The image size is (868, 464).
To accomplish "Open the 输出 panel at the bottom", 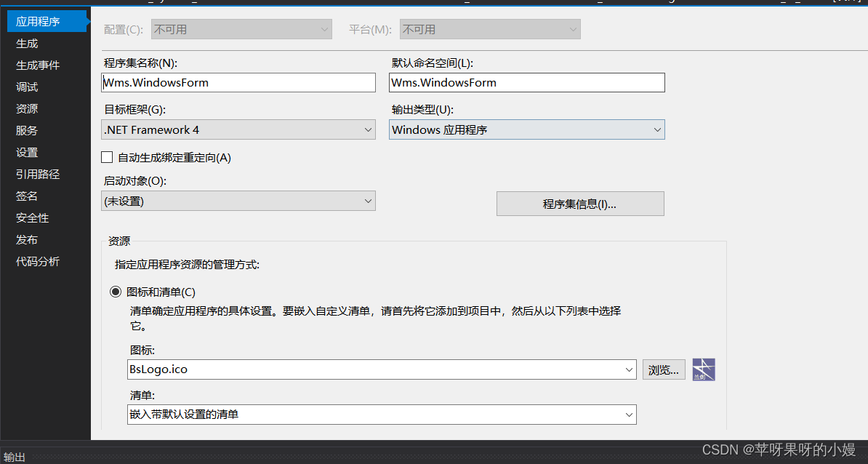I will pyautogui.click(x=15, y=457).
